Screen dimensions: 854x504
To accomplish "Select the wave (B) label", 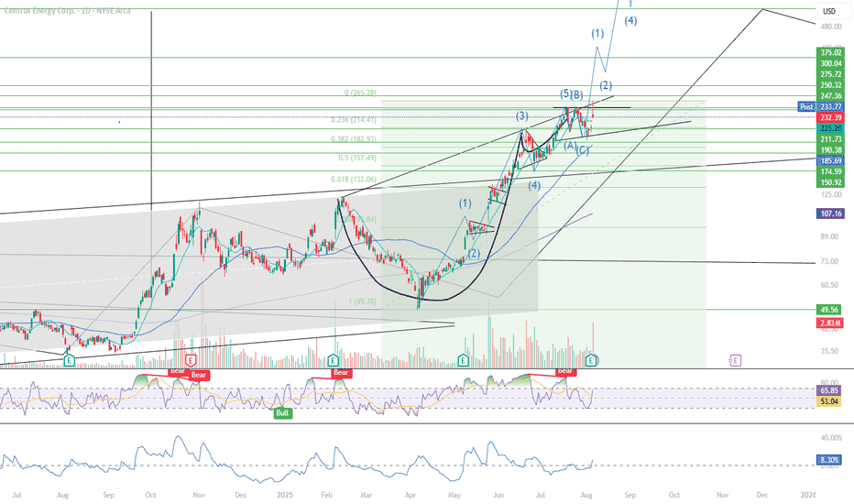I will point(577,94).
